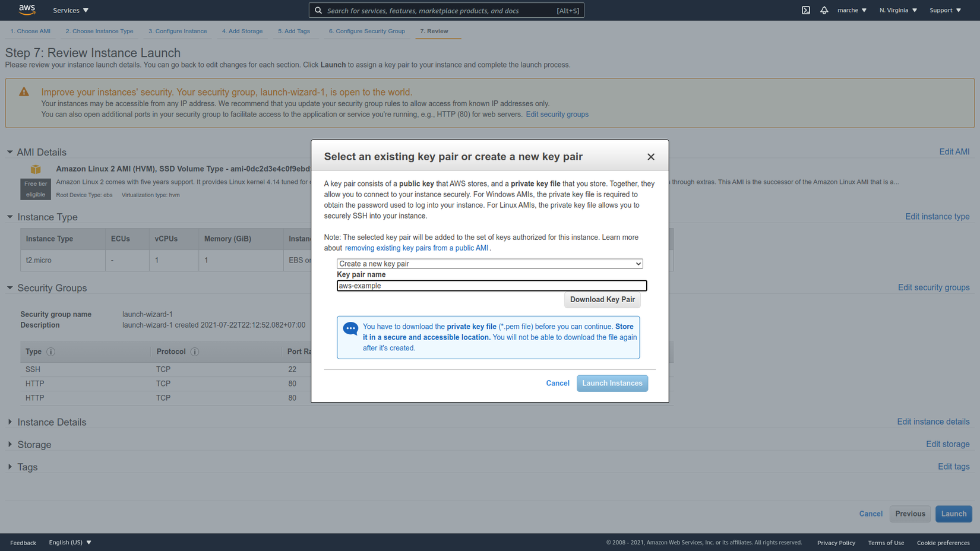
Task: Focus the Key pair name input field
Action: [492, 286]
